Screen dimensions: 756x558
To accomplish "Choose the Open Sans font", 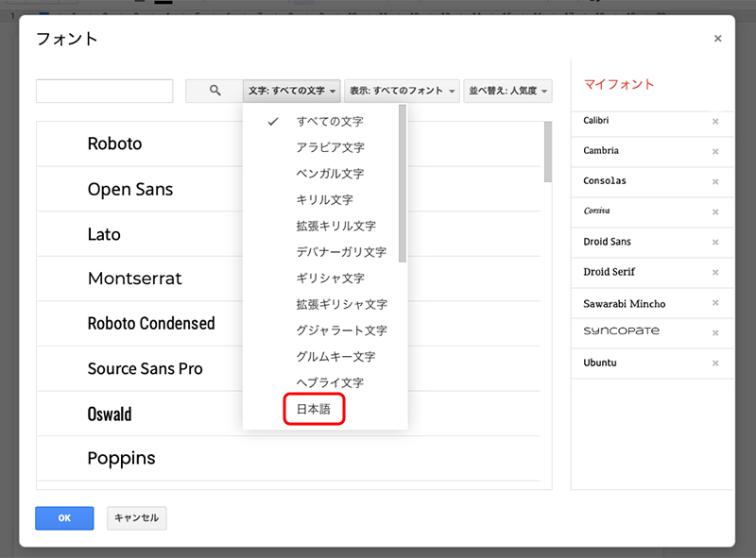I will pyautogui.click(x=288, y=189).
